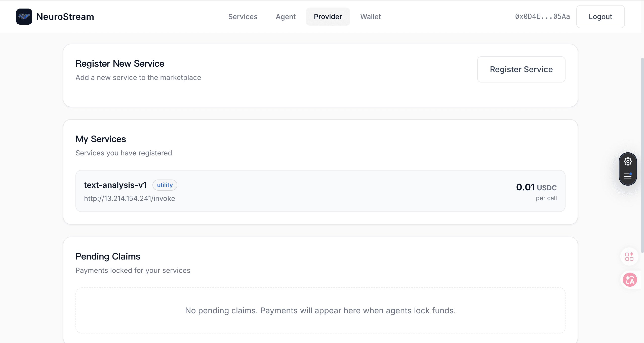Click the empty pending claims box
Image resolution: width=644 pixels, height=343 pixels.
pos(320,310)
